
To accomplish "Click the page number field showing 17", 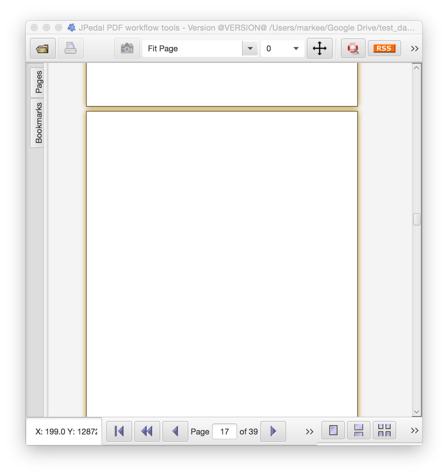I will (x=224, y=431).
